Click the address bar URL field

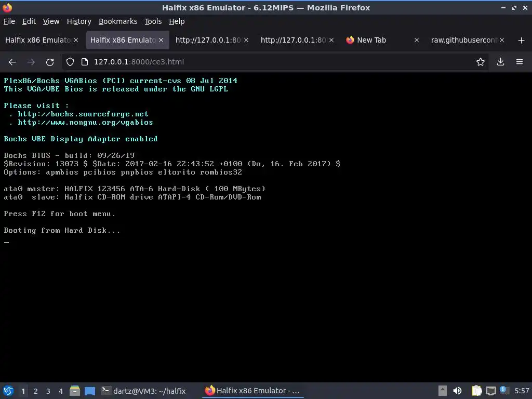tap(275, 62)
